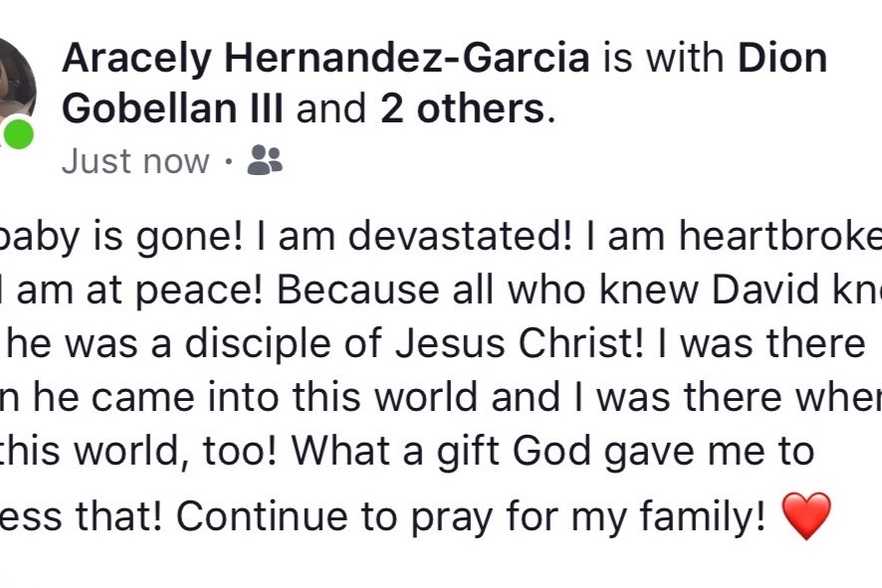The image size is (882, 588).
Task: Open tagged friend Dion's profile link
Action: pos(782,58)
